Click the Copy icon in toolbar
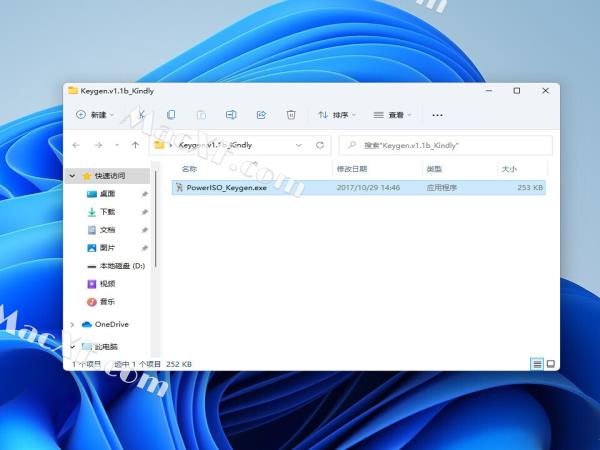Image resolution: width=600 pixels, height=450 pixels. coord(171,115)
